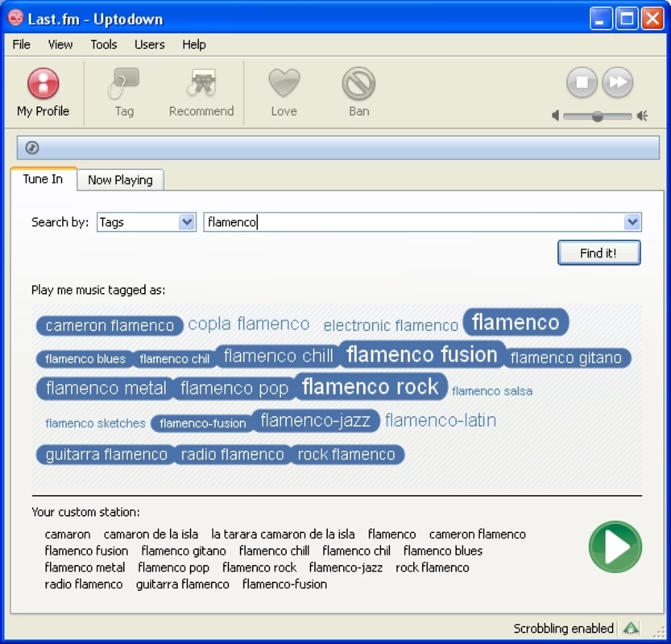Grab the window resize grip corner
The height and width of the screenshot is (644, 671).
click(658, 631)
